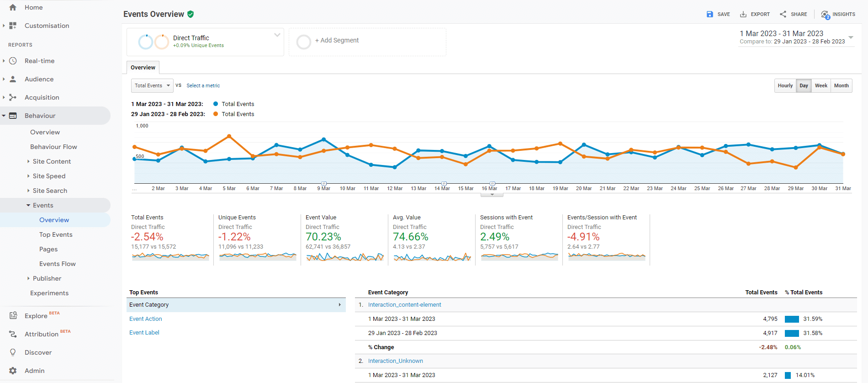This screenshot has height=383, width=868.
Task: Click the 31.59% Total Events percentage bar
Action: point(792,319)
